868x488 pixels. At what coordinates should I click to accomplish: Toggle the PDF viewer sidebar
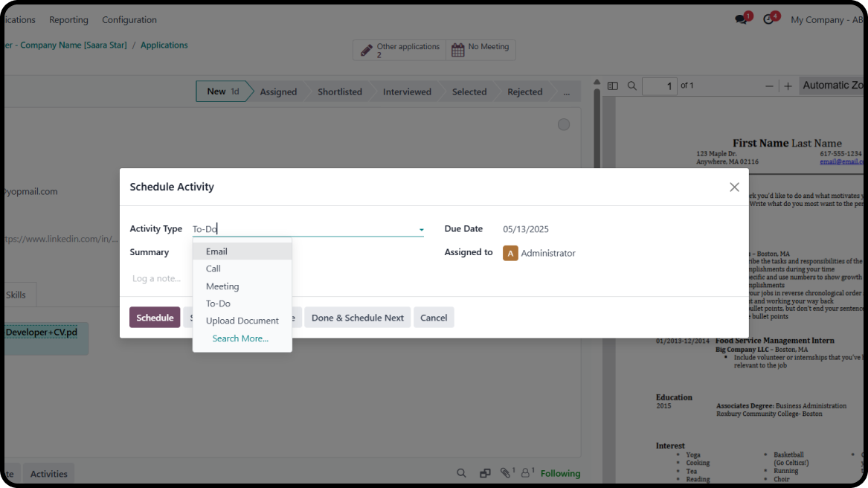[613, 86]
